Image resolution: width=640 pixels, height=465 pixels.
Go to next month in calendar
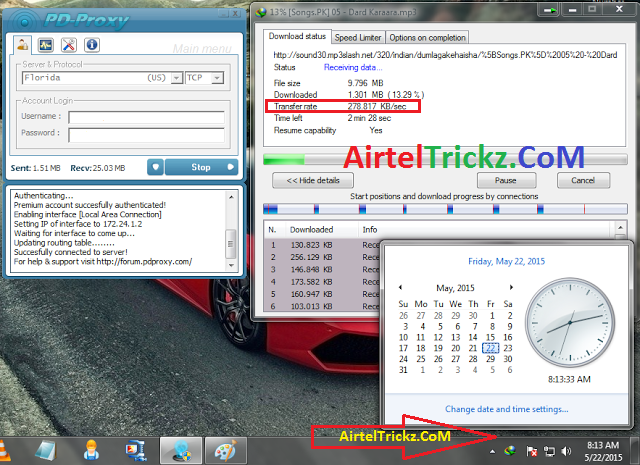click(511, 287)
